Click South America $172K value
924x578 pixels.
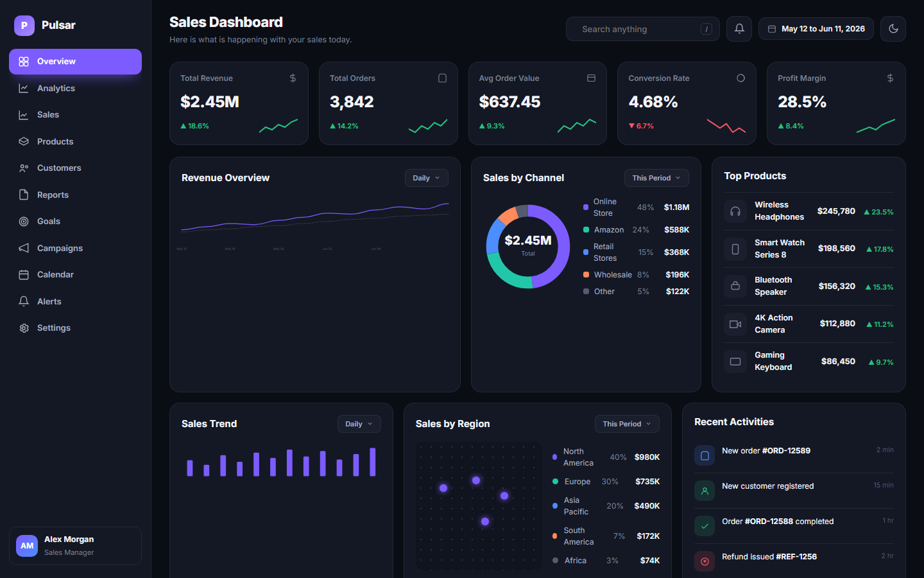pyautogui.click(x=648, y=536)
